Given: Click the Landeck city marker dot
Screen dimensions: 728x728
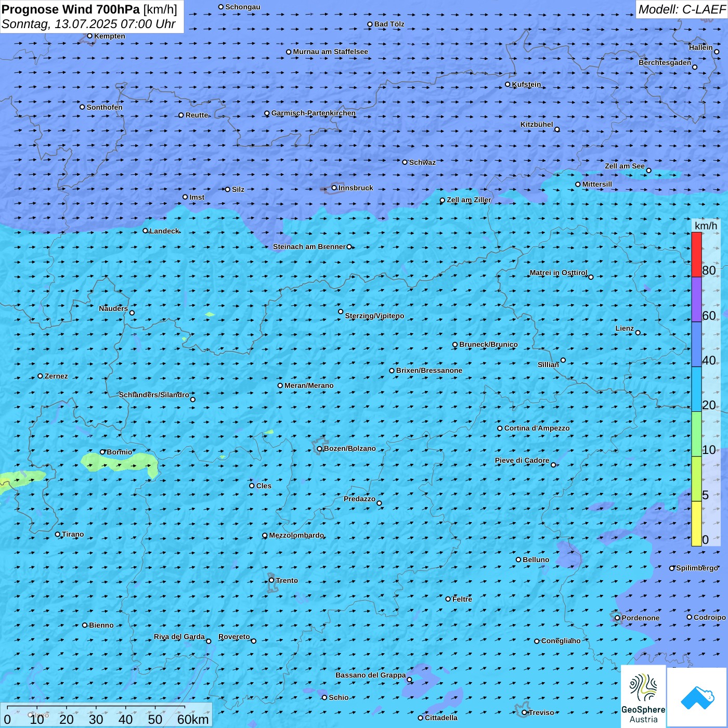Looking at the screenshot, I should pyautogui.click(x=146, y=231).
